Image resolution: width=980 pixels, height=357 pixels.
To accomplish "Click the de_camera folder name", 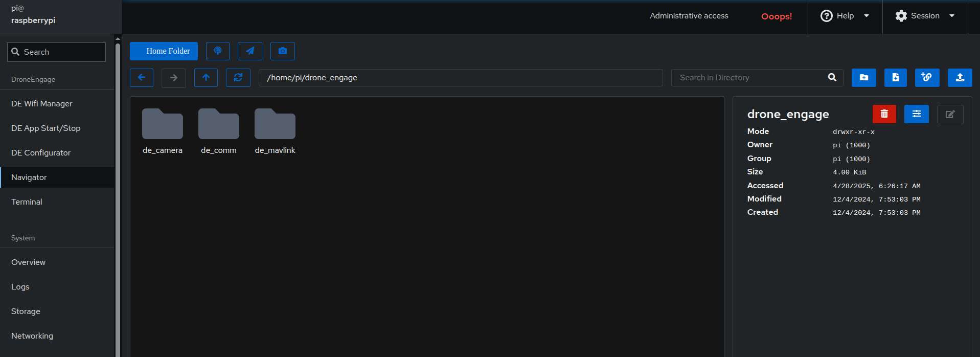I will coord(163,150).
